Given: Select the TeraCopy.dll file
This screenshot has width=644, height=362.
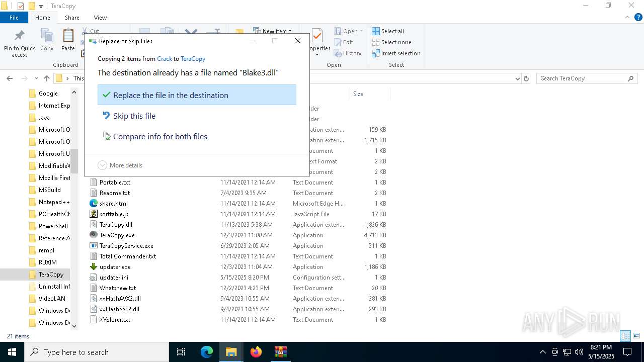Looking at the screenshot, I should [x=116, y=225].
